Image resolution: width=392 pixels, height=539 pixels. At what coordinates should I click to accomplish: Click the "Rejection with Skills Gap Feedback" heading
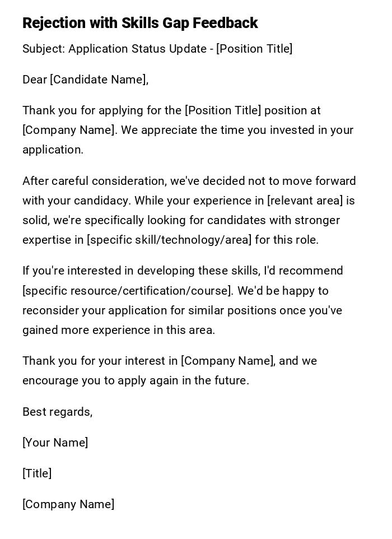140,23
